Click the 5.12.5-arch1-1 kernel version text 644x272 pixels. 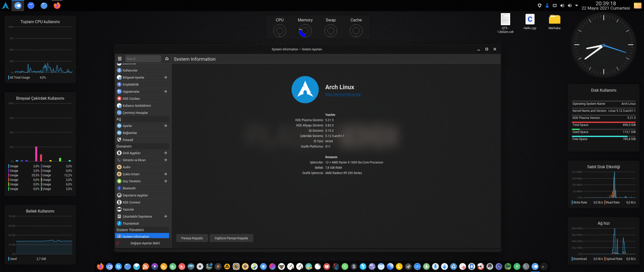pos(335,136)
